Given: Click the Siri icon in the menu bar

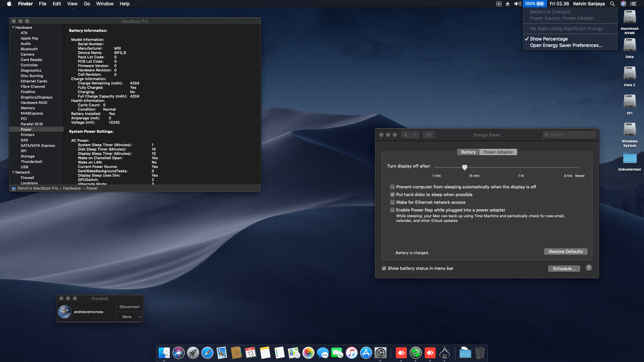Looking at the screenshot, I should pyautogui.click(x=624, y=4).
